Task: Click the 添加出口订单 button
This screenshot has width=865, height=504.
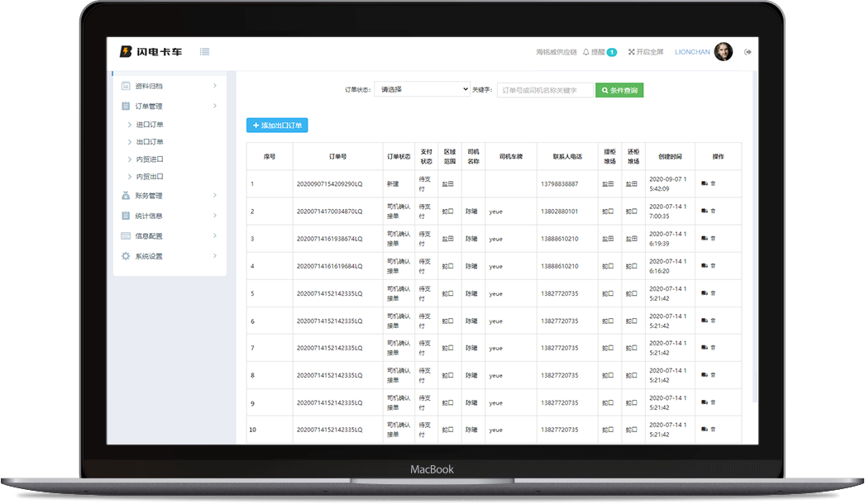Action: pos(277,126)
